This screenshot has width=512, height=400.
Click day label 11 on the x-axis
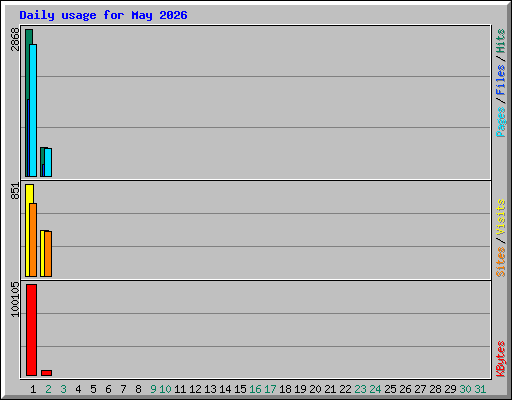(180, 389)
